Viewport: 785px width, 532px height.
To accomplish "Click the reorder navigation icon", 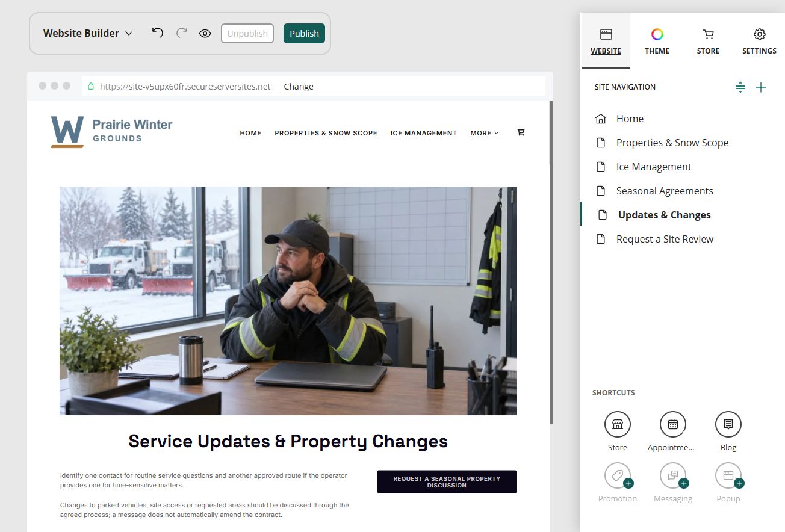I will [x=740, y=87].
